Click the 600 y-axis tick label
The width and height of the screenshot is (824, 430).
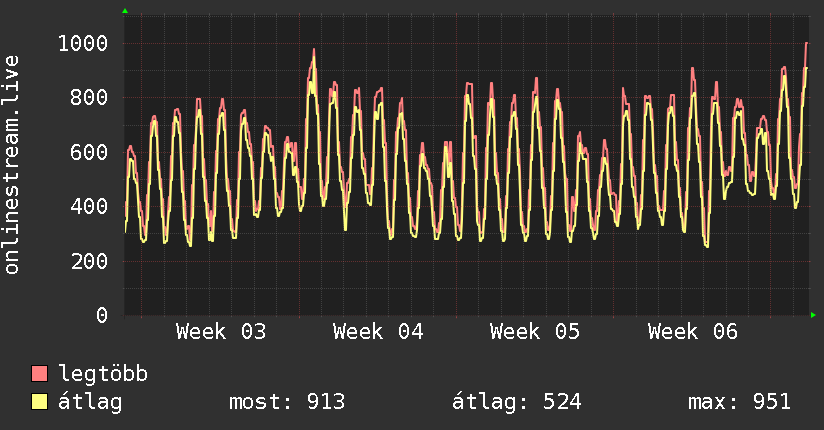point(89,152)
